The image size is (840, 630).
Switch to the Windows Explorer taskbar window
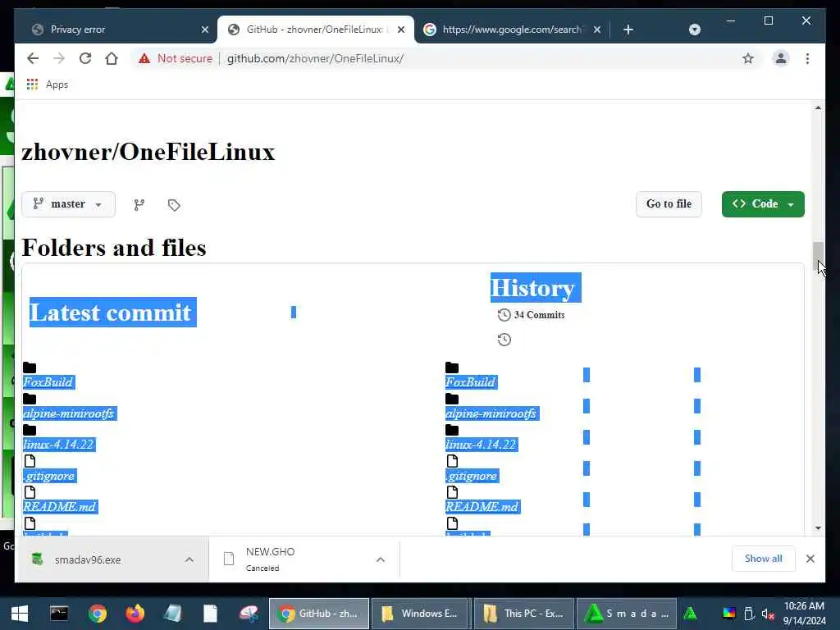[x=419, y=614]
